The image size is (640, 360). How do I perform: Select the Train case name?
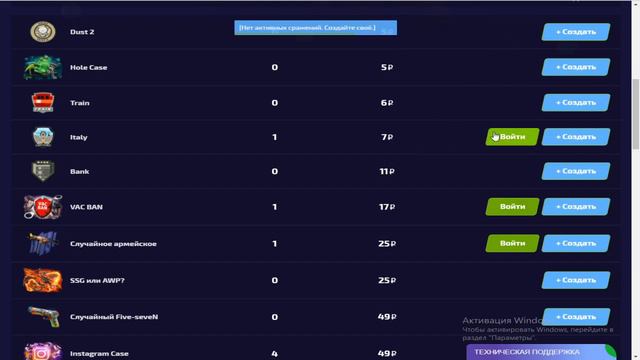click(80, 103)
